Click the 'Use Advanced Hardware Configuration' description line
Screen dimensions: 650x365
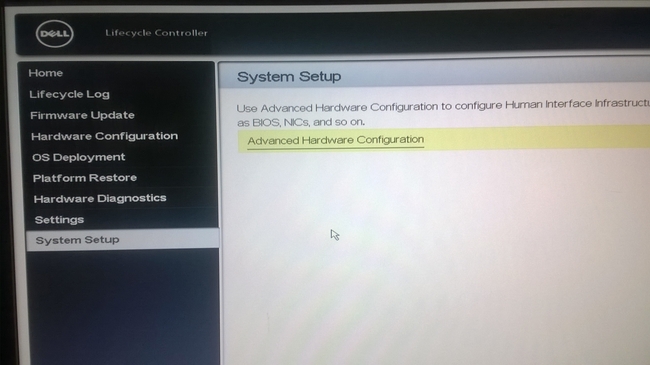coord(443,106)
